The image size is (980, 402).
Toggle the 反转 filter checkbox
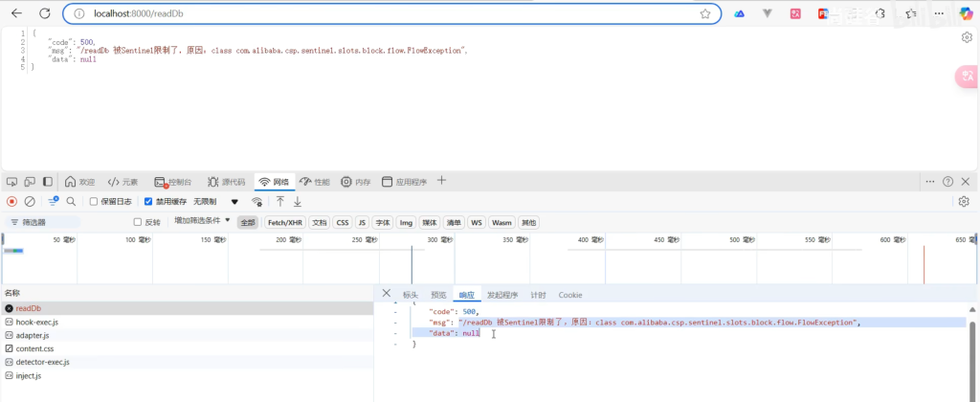pyautogui.click(x=138, y=222)
